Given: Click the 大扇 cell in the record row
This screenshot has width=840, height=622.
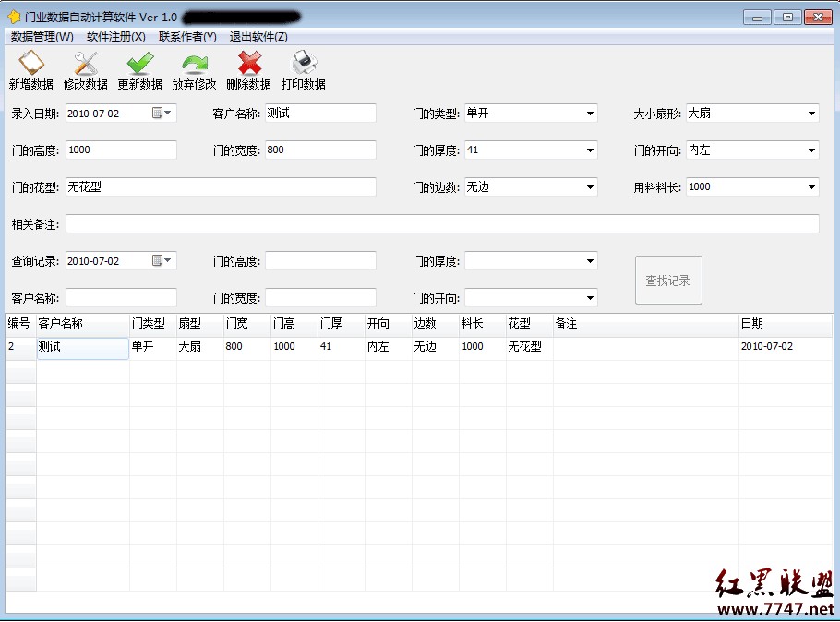Looking at the screenshot, I should (x=199, y=348).
